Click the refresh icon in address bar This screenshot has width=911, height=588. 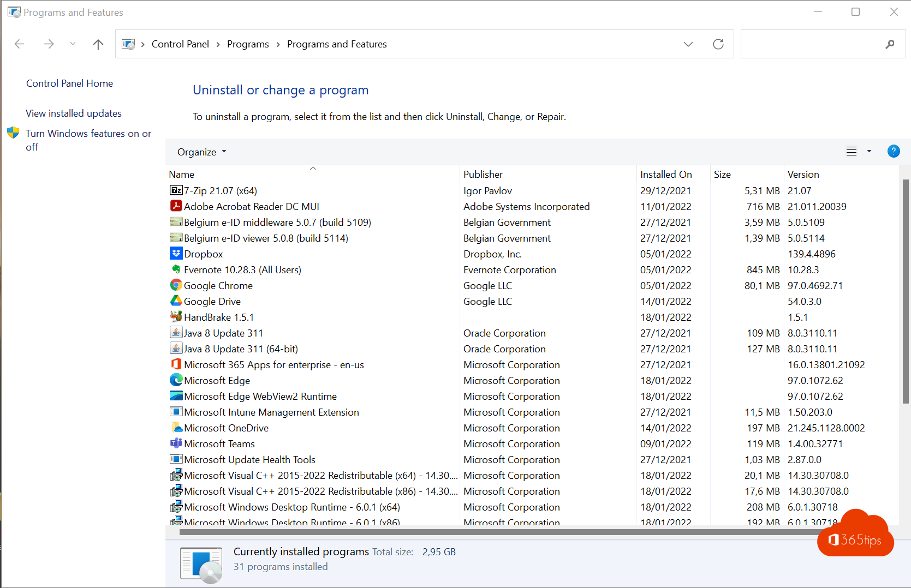tap(718, 44)
